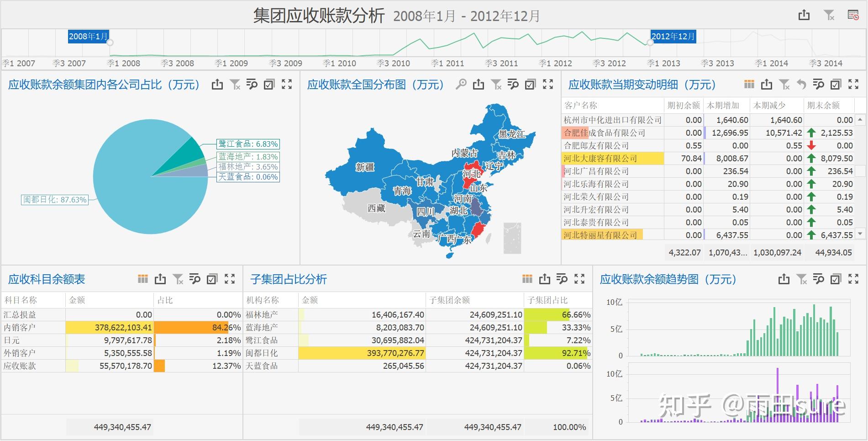Export the 子集团占比分析 panel
This screenshot has width=868, height=441.
[x=545, y=279]
